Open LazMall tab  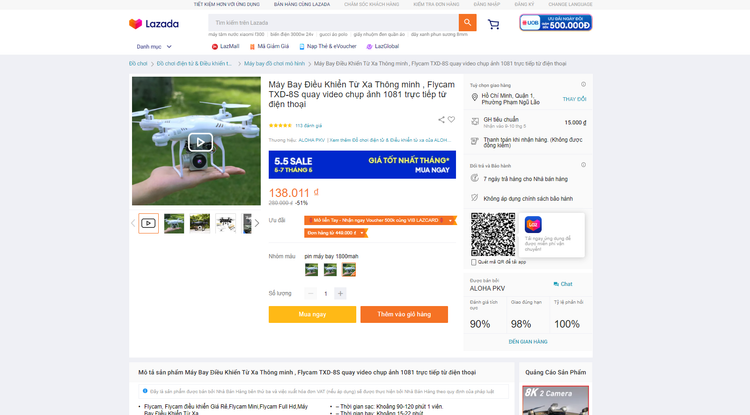pyautogui.click(x=225, y=46)
